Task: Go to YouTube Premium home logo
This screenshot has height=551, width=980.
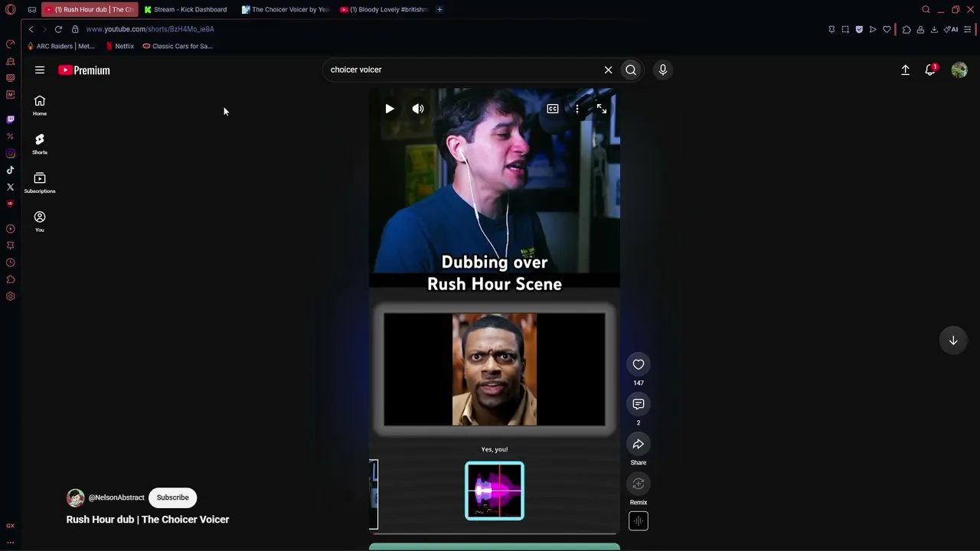Action: pos(84,70)
